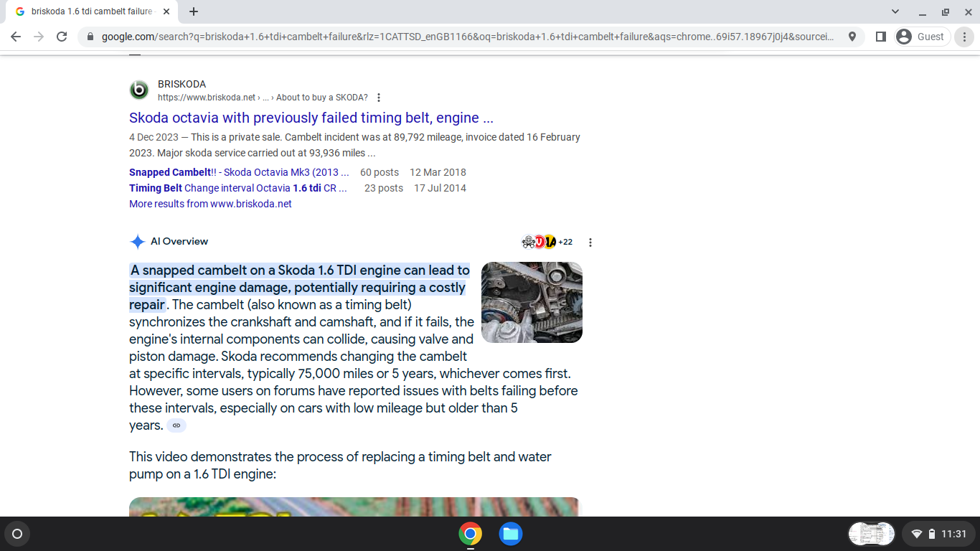Open the 'Snapped Cambelt!!' sitelink
Image resolution: width=980 pixels, height=551 pixels.
pyautogui.click(x=239, y=172)
